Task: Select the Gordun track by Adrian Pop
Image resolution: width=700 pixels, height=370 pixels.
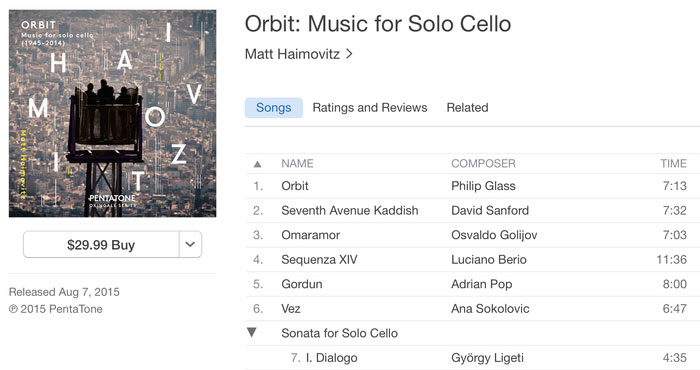Action: coord(472,284)
